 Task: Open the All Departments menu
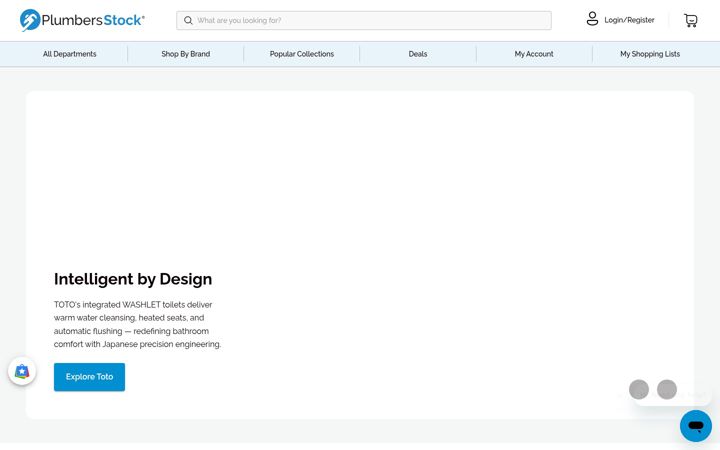coord(70,54)
